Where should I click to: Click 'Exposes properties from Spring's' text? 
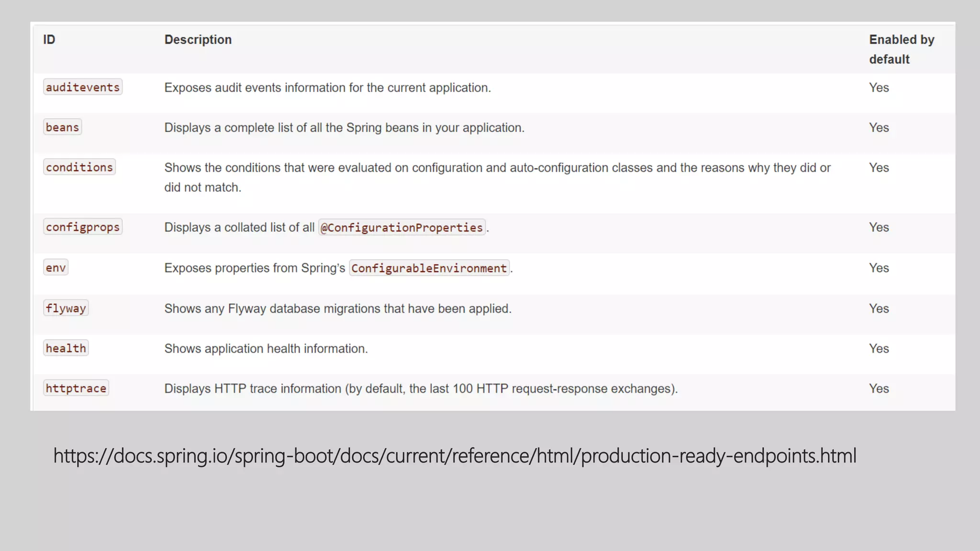click(x=255, y=268)
